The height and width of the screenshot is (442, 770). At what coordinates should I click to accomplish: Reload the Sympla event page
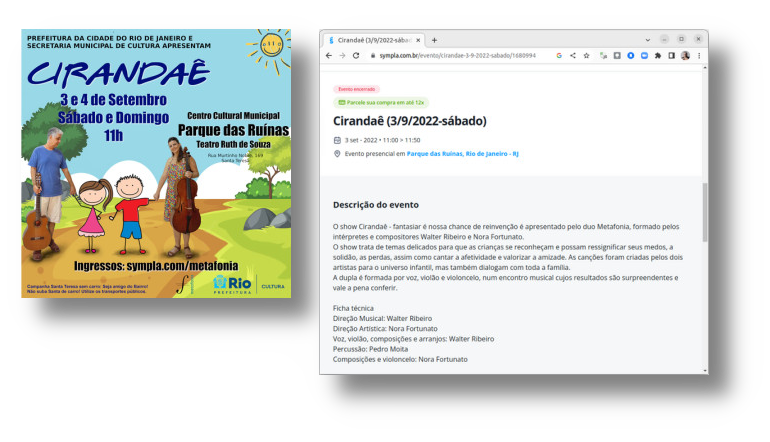357,56
